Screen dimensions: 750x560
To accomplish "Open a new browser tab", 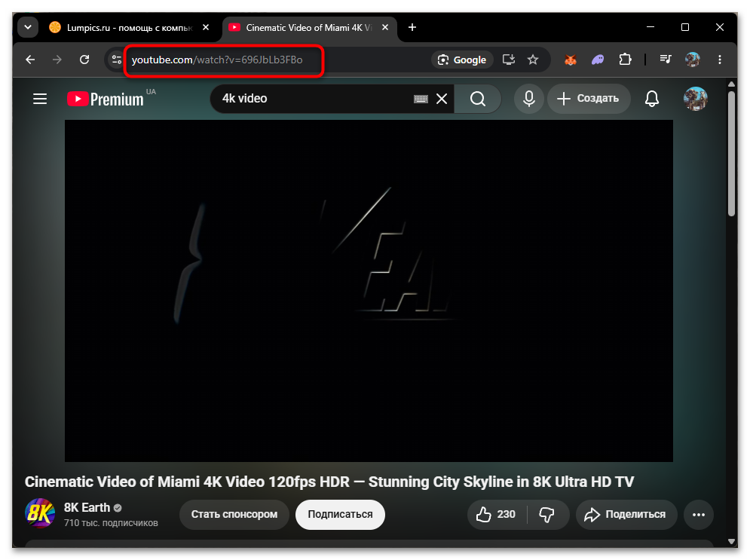I will [x=412, y=28].
